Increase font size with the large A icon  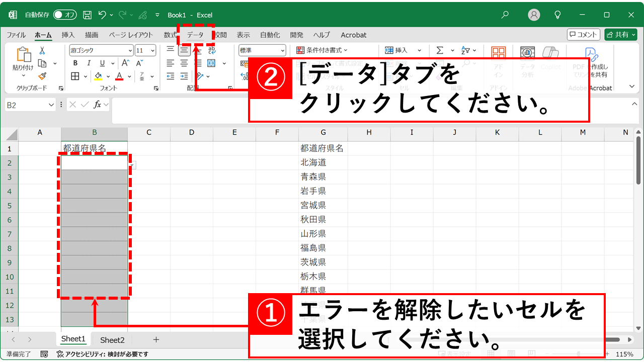pos(125,63)
